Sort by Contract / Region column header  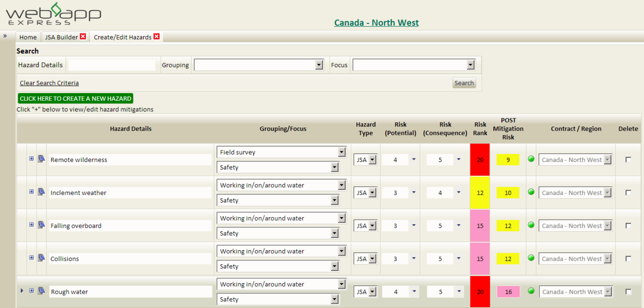tap(576, 129)
